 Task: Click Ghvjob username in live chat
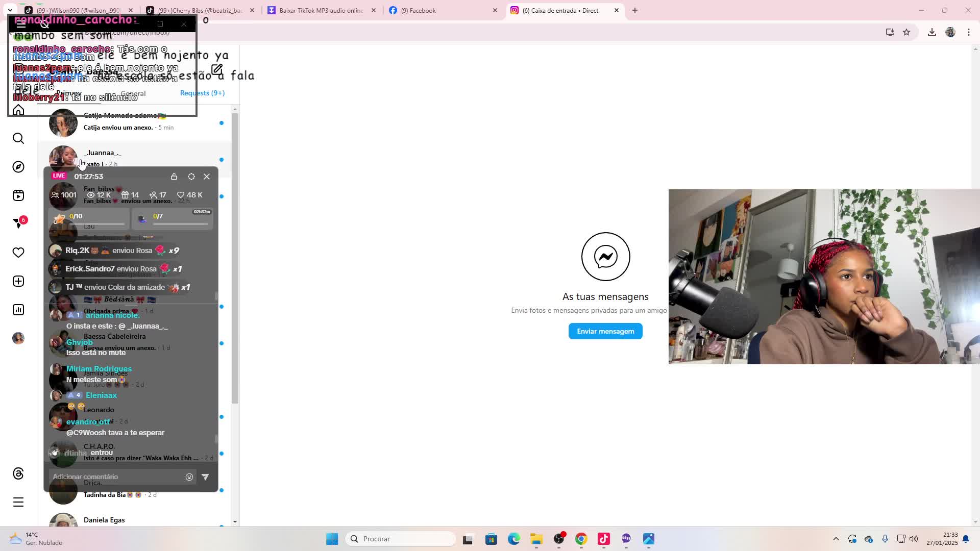tap(79, 342)
